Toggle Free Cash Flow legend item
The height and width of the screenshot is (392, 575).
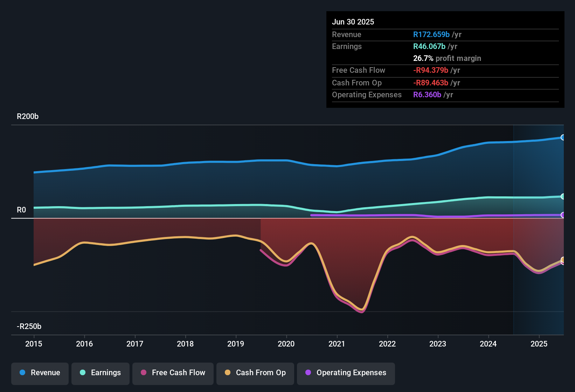pyautogui.click(x=173, y=373)
